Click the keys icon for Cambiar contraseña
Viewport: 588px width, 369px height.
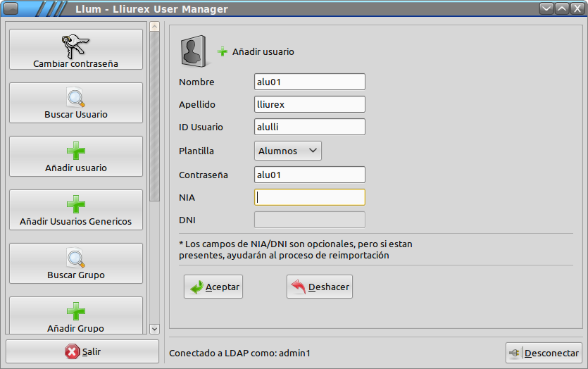(x=75, y=46)
